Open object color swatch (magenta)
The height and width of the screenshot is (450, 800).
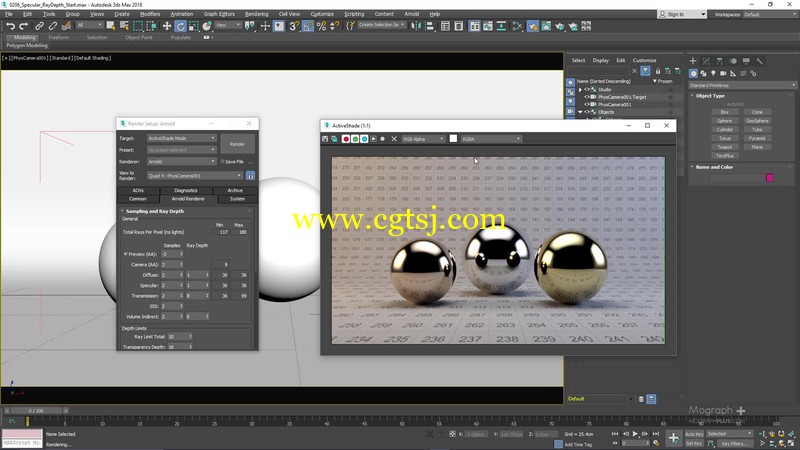tap(769, 178)
